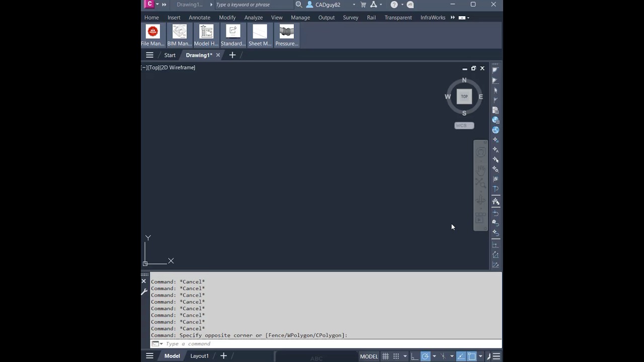Open the Civil 3D application menu button
This screenshot has width=644, height=362.
[149, 5]
